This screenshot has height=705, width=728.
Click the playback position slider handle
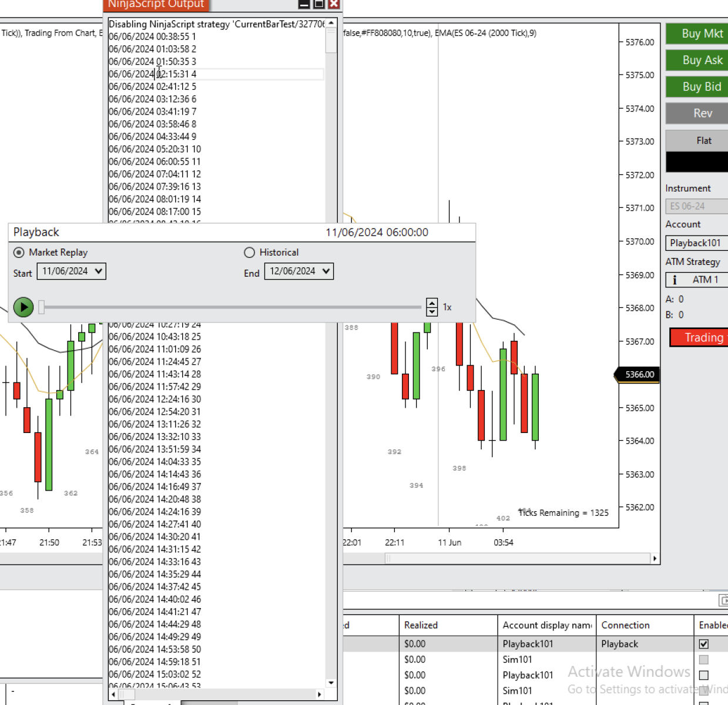tap(42, 307)
